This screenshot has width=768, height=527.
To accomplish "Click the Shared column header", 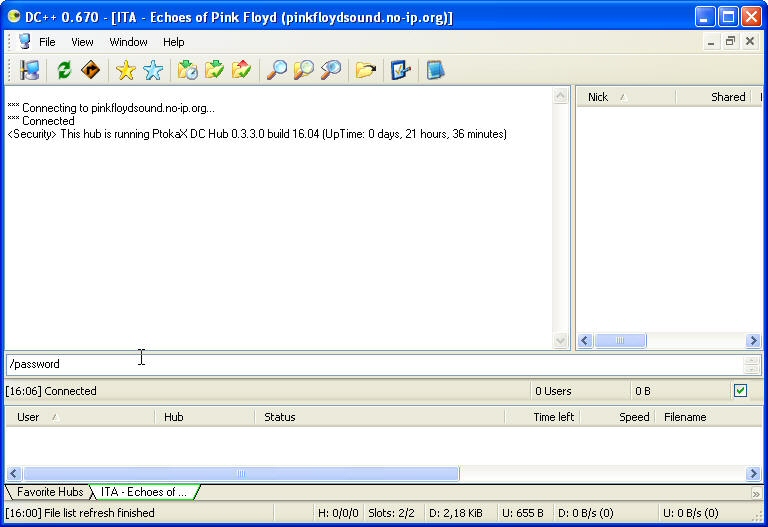I will click(x=727, y=97).
